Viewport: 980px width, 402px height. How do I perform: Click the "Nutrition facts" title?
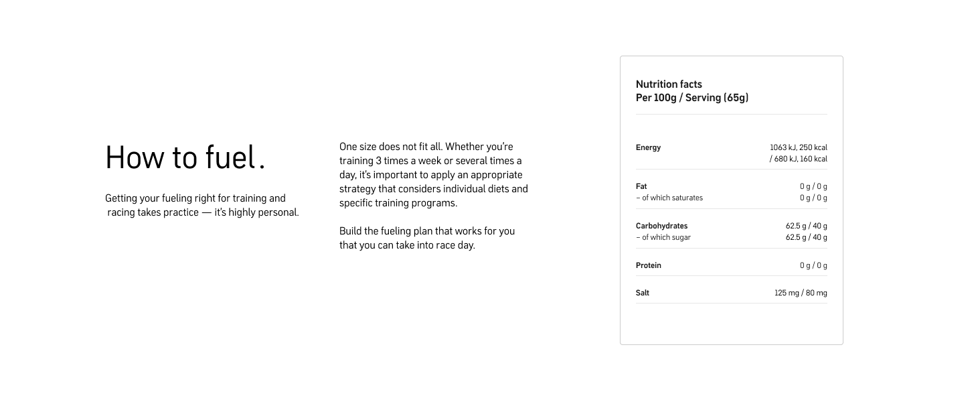669,84
